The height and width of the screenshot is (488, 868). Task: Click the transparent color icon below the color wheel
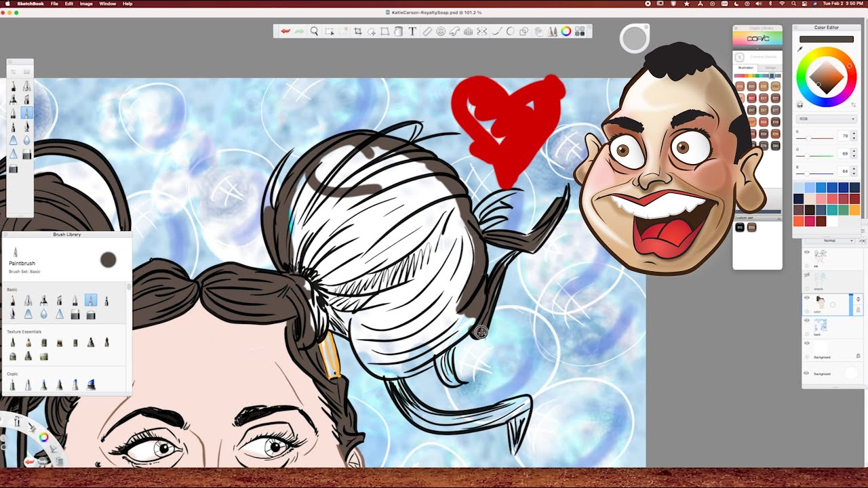point(800,104)
